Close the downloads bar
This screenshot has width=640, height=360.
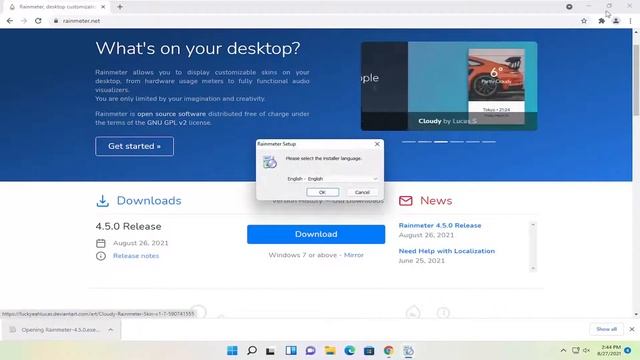coord(632,329)
